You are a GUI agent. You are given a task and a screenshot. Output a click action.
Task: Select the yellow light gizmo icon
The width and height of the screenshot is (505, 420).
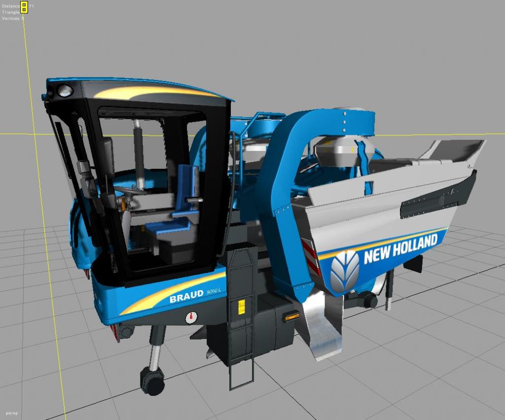24,7
